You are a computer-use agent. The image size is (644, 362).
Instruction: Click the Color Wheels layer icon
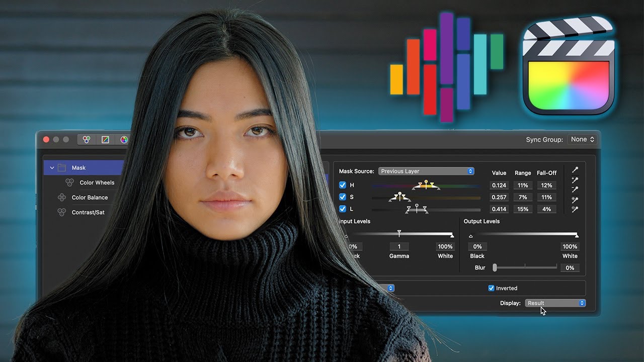click(70, 183)
